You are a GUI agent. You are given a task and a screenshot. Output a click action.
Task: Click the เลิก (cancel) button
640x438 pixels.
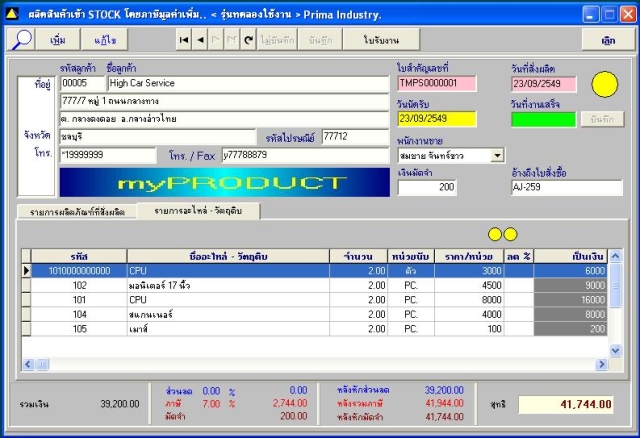pyautogui.click(x=608, y=40)
